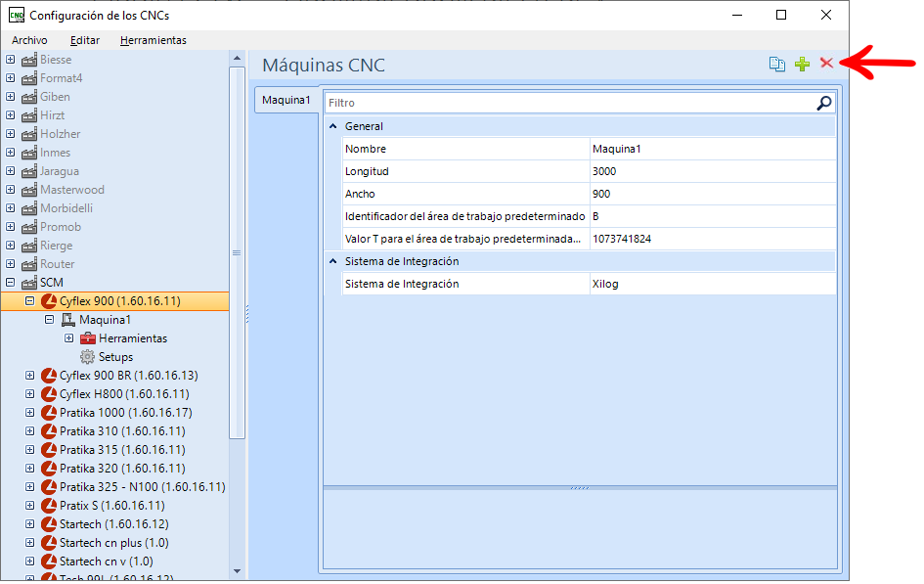Viewport: 924px width, 584px height.
Task: Expand the Holzher tree node
Action: (10, 134)
